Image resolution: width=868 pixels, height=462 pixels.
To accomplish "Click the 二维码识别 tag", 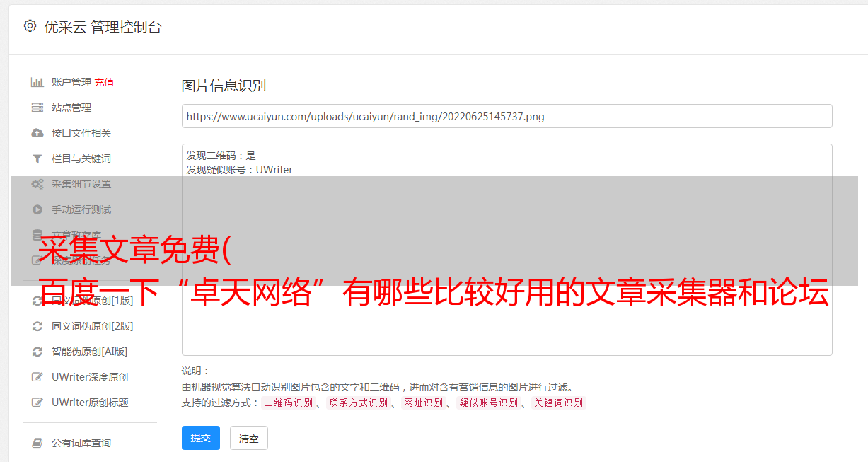I will pos(289,403).
